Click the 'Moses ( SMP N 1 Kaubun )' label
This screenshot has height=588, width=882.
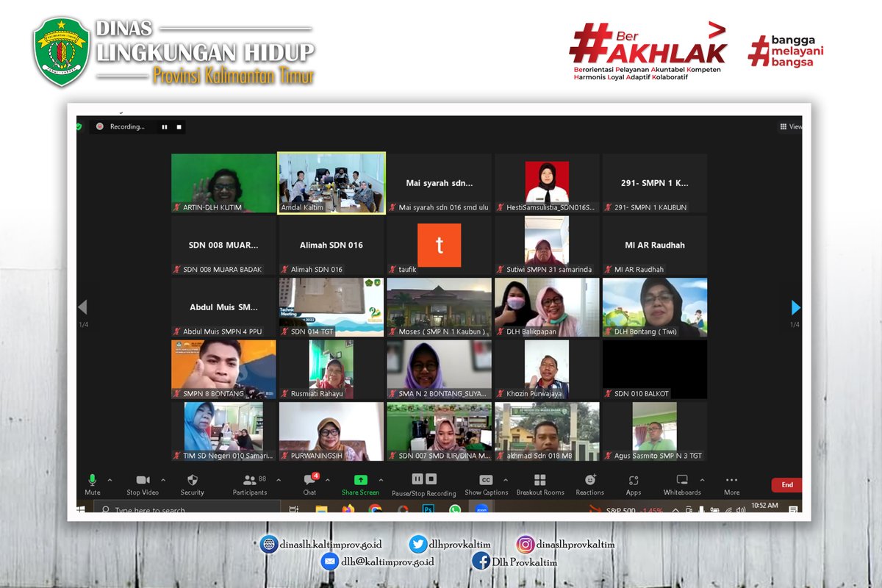(x=442, y=331)
